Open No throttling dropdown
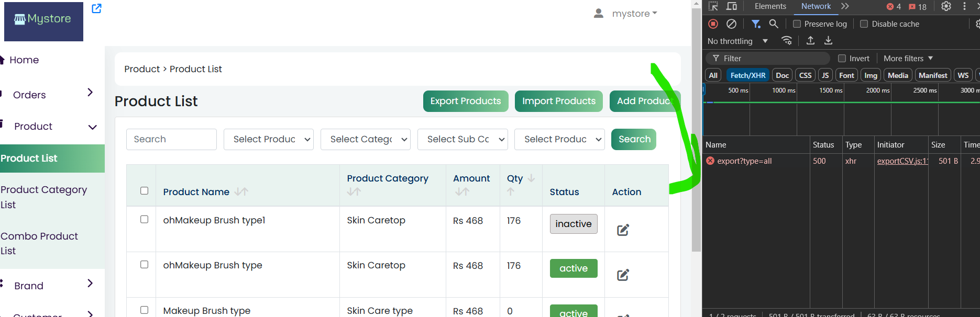Image resolution: width=980 pixels, height=317 pixels. [x=737, y=41]
